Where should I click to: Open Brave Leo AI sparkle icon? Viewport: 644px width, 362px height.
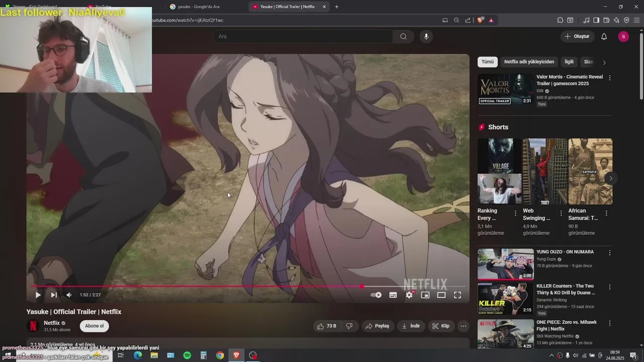pos(616,20)
